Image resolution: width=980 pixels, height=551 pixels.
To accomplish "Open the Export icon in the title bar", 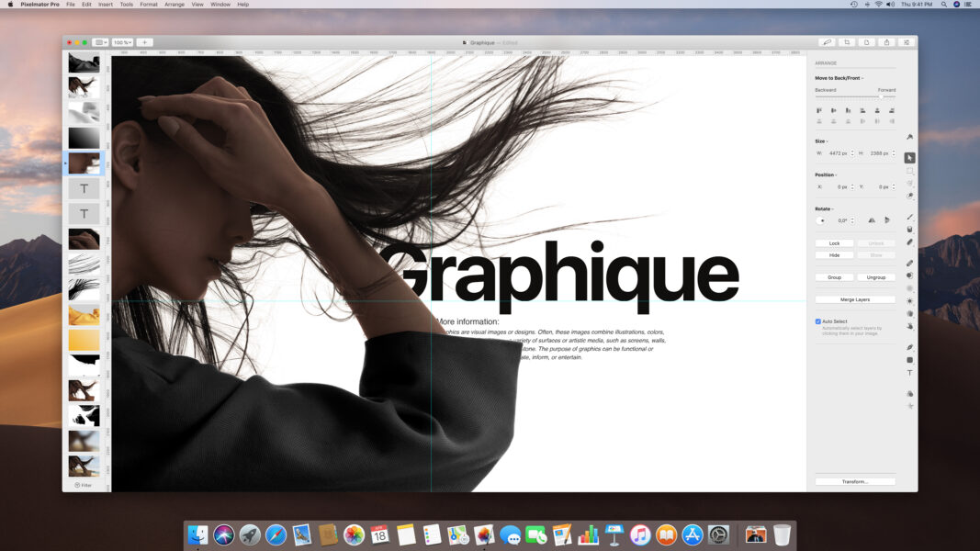I will (x=886, y=41).
